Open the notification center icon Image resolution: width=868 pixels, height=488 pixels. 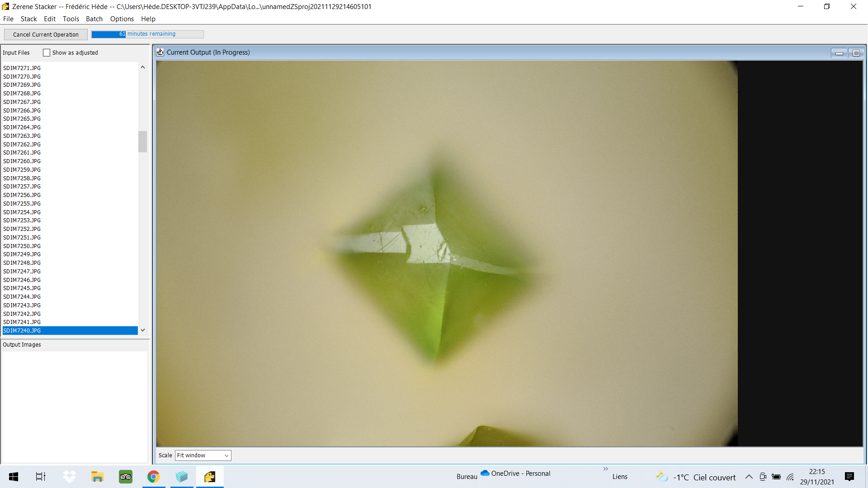tap(849, 477)
